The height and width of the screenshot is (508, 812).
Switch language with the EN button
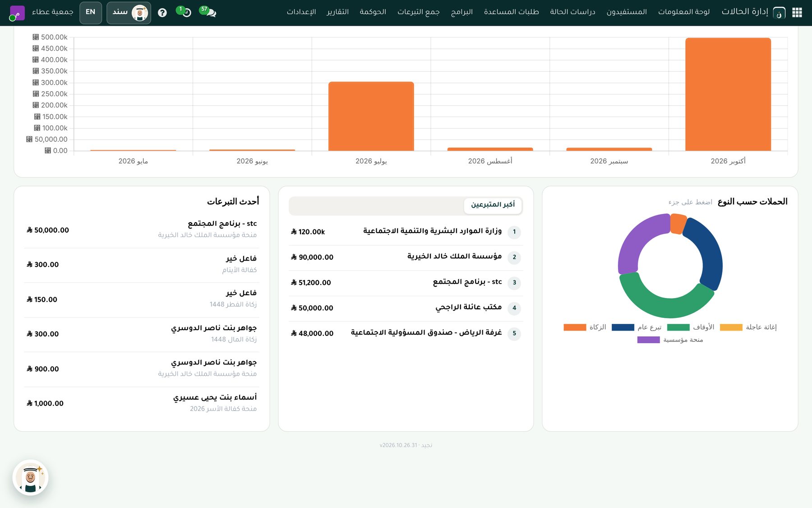point(91,13)
